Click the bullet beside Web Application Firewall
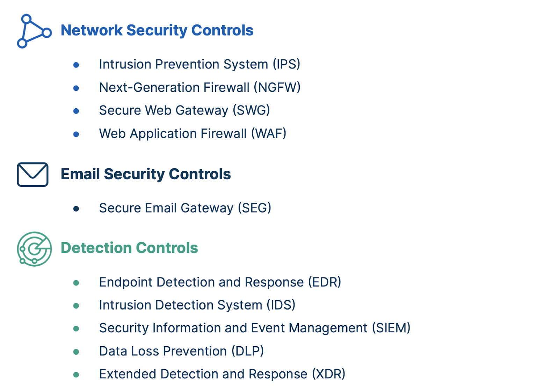Image resolution: width=559 pixels, height=392 pixels. click(76, 134)
